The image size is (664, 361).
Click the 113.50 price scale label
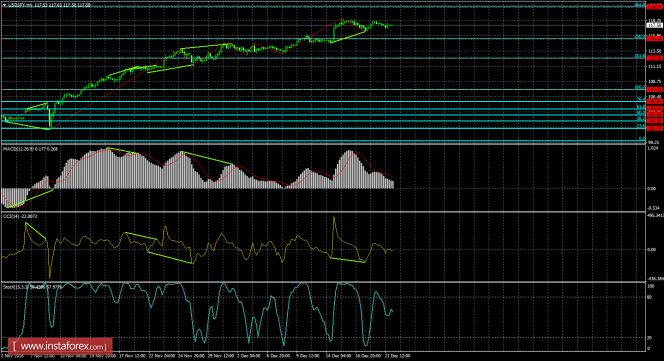(x=655, y=51)
